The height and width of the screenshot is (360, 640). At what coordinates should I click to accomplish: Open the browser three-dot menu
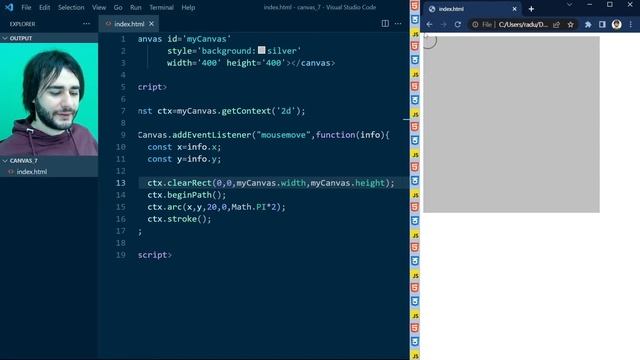click(631, 24)
